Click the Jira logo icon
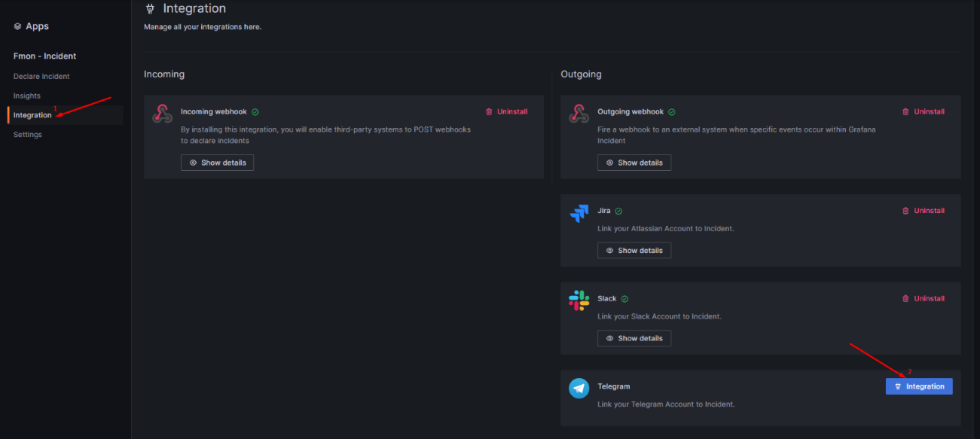This screenshot has height=439, width=980. point(579,213)
